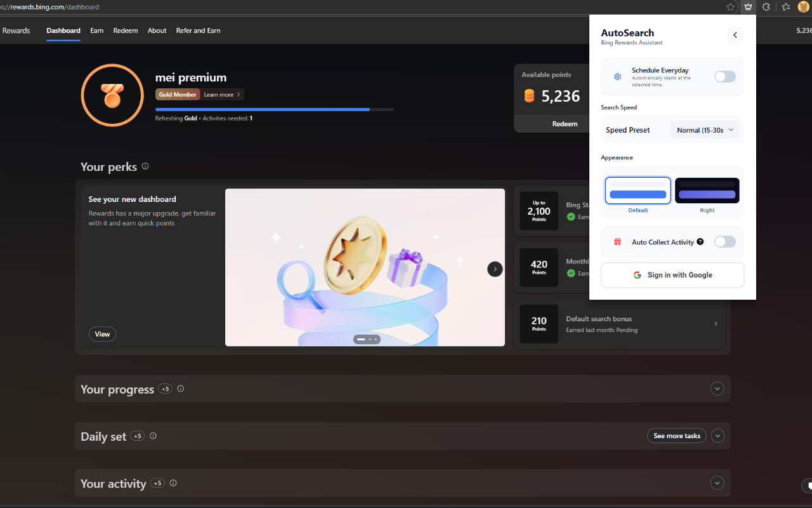Select the Night appearance theme

(x=707, y=190)
